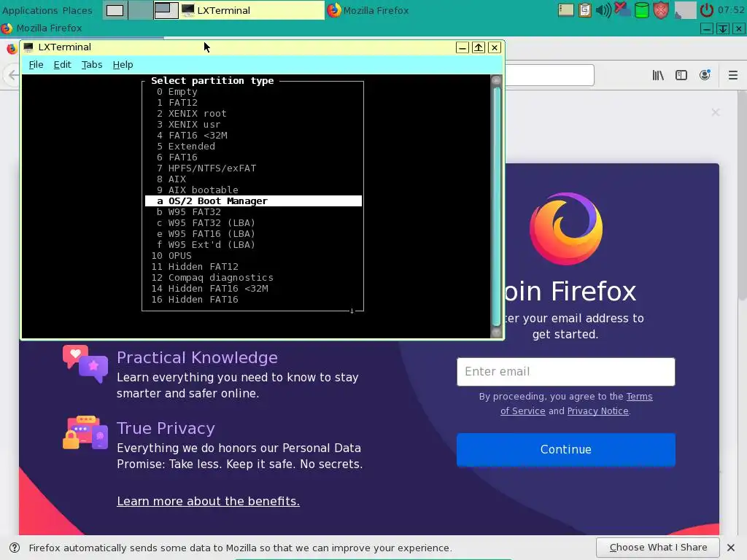This screenshot has width=747, height=560.
Task: Open the Tabs menu in LXTerminal
Action: tap(91, 65)
